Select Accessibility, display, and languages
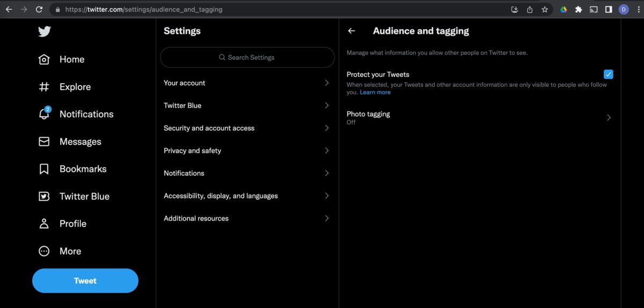The width and height of the screenshot is (644, 308). (x=247, y=195)
